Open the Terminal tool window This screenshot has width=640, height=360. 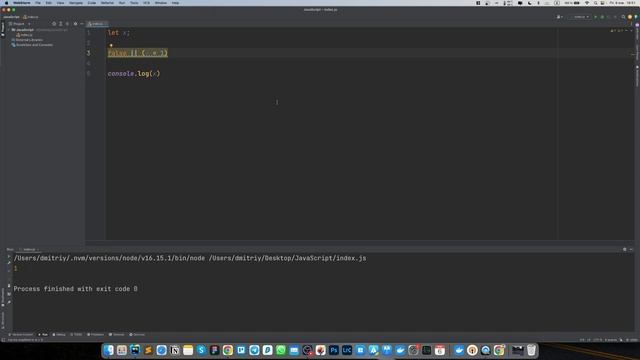pyautogui.click(x=117, y=335)
